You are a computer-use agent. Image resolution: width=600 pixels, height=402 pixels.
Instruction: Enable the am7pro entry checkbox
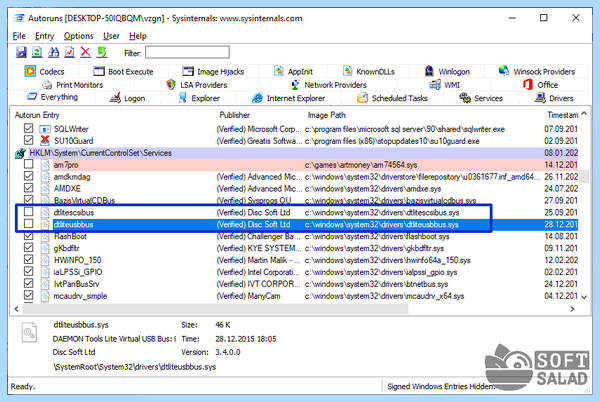coord(28,164)
